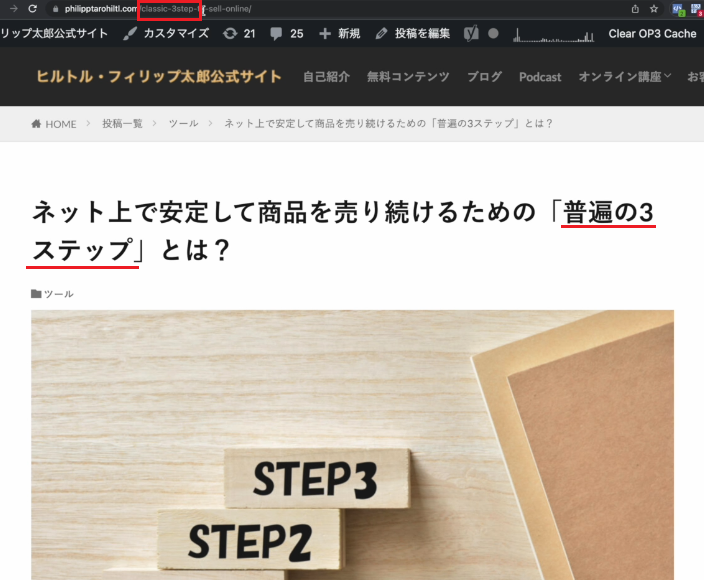The image size is (704, 580).
Task: Click the Clear OP3 Cache button
Action: point(652,34)
